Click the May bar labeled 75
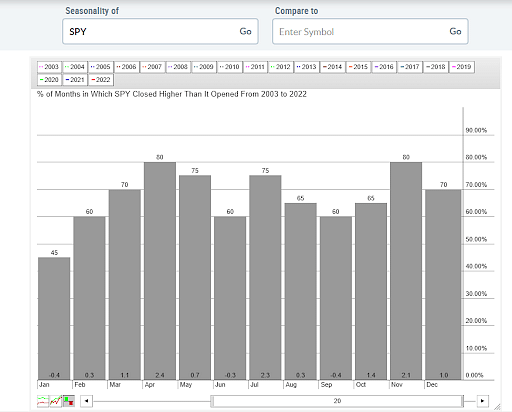 coord(195,277)
